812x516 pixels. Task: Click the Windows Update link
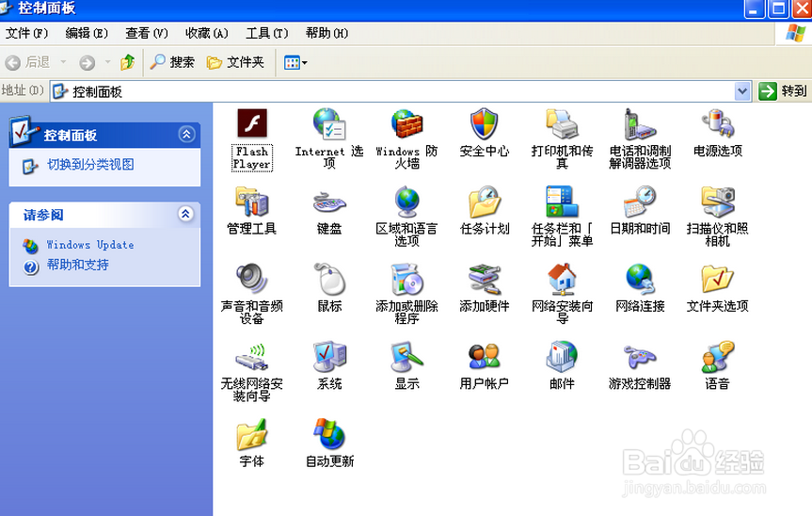pyautogui.click(x=90, y=245)
